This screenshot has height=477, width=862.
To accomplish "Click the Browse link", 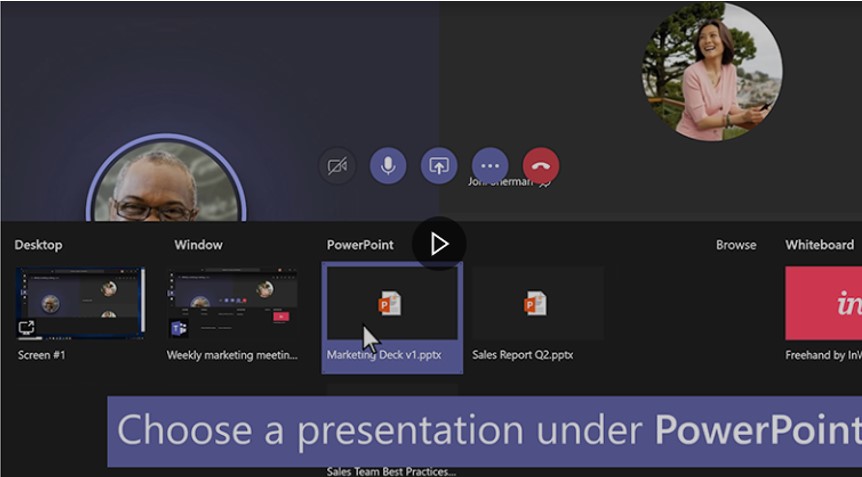I will coord(736,245).
